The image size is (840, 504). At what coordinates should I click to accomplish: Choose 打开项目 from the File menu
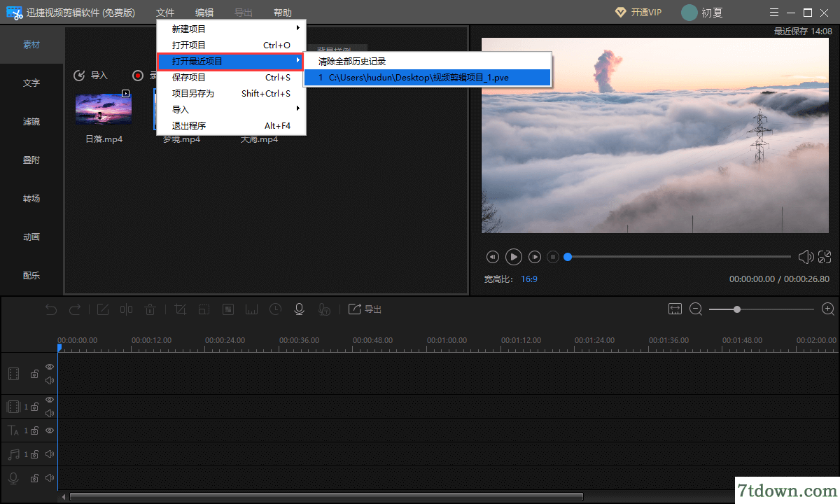(x=231, y=45)
